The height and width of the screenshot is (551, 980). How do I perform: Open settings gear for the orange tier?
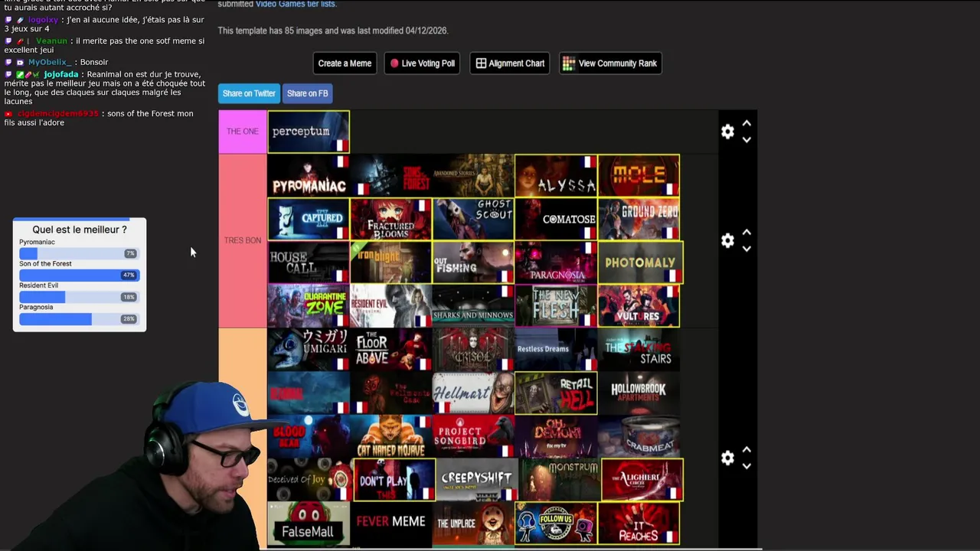[727, 458]
